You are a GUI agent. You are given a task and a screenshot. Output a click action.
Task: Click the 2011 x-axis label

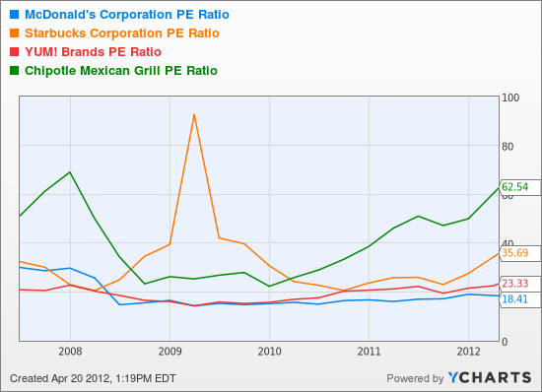369,352
